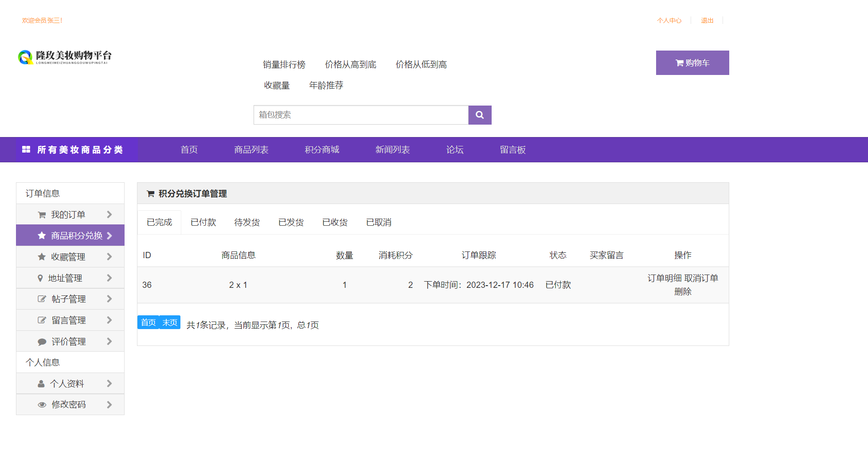Click 取消订单 for order 36

click(x=701, y=278)
